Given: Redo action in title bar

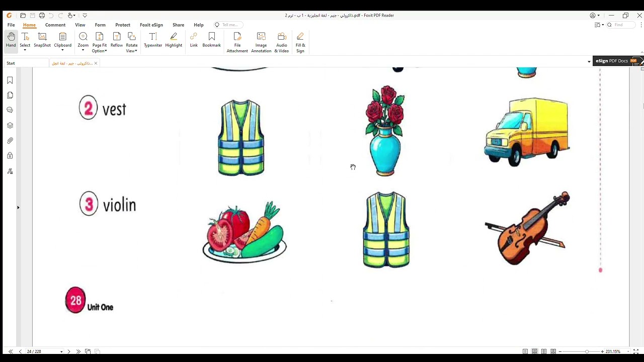Looking at the screenshot, I should tap(60, 16).
